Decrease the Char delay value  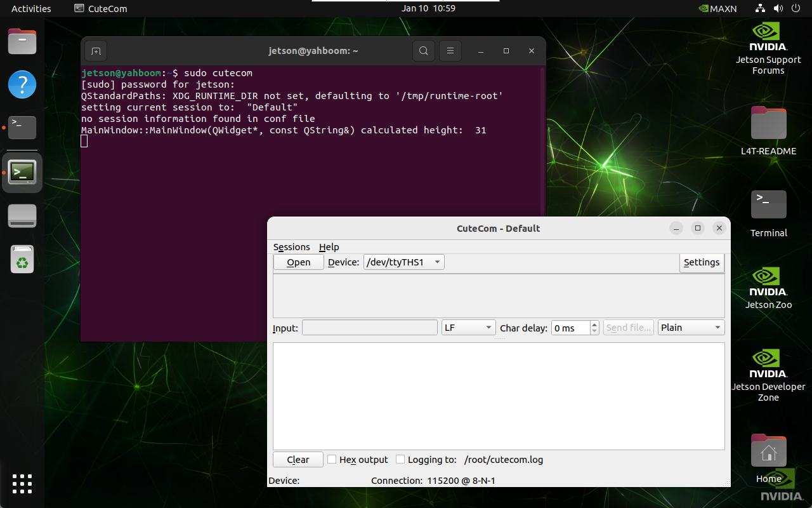tap(594, 331)
